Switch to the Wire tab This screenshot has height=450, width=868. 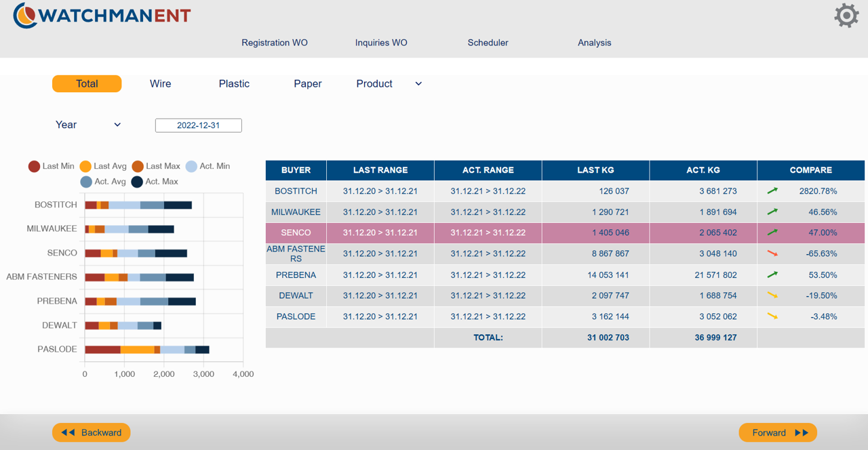(x=161, y=84)
